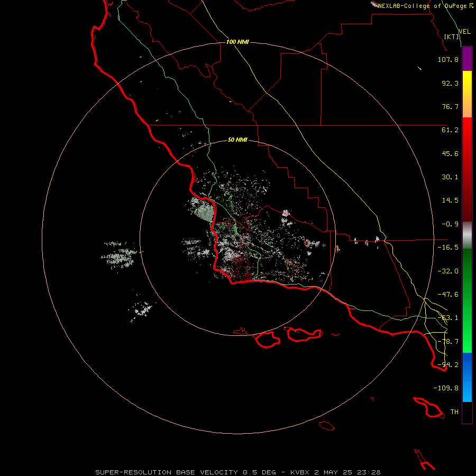Select the -16.5 scale value
The height and width of the screenshot is (476, 476).
point(448,248)
